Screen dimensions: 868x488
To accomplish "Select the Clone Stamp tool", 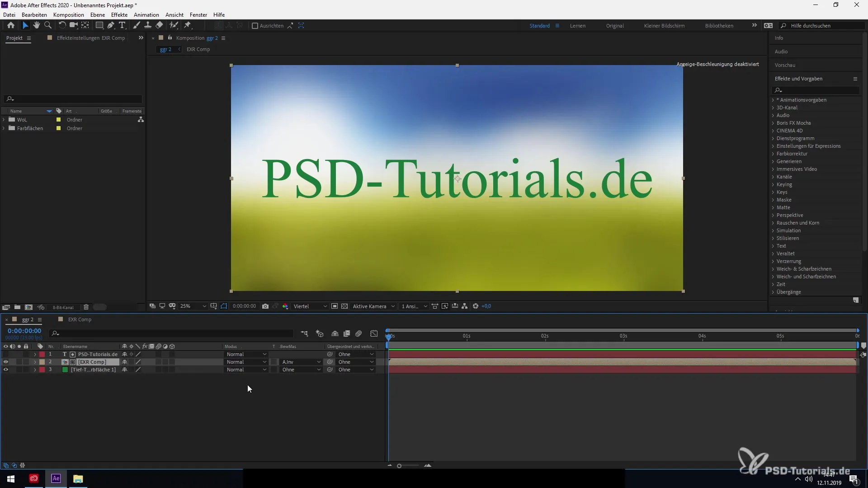I will tap(147, 25).
